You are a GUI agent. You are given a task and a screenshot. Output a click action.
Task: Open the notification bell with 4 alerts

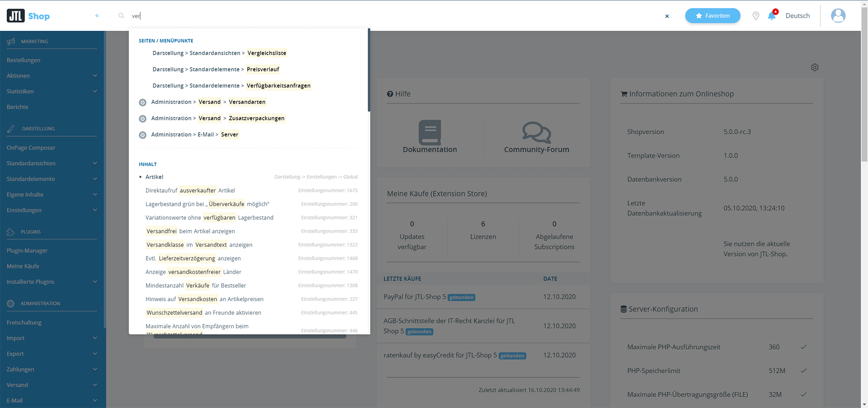(772, 15)
